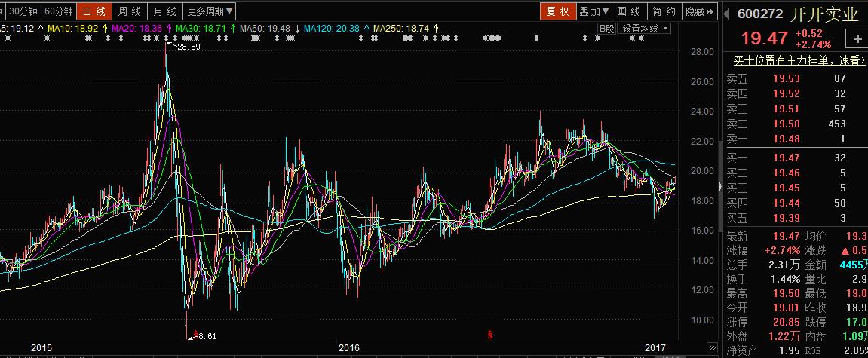This screenshot has width=868, height=358.
Task: Collapse the quote panel with left arrow
Action: pos(727,15)
